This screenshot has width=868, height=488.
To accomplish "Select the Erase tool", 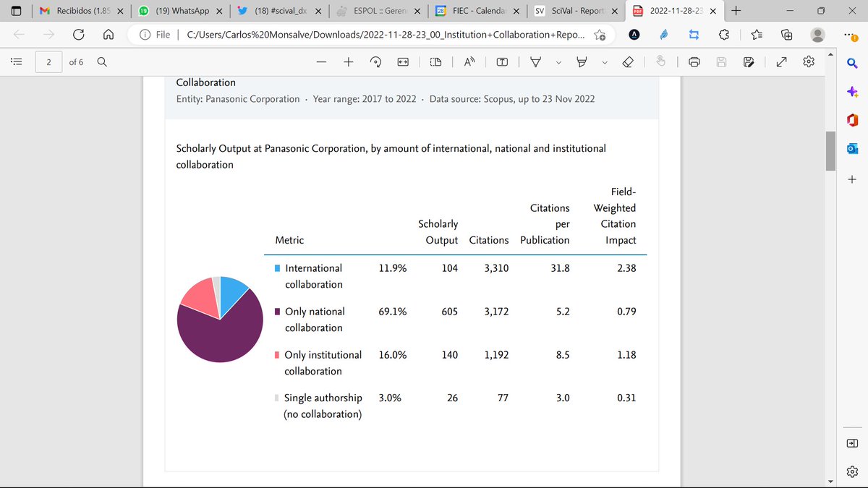I will pos(627,62).
